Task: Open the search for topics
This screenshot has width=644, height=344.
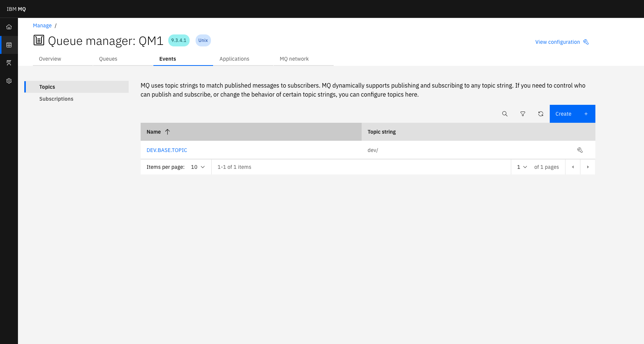Action: click(x=505, y=113)
